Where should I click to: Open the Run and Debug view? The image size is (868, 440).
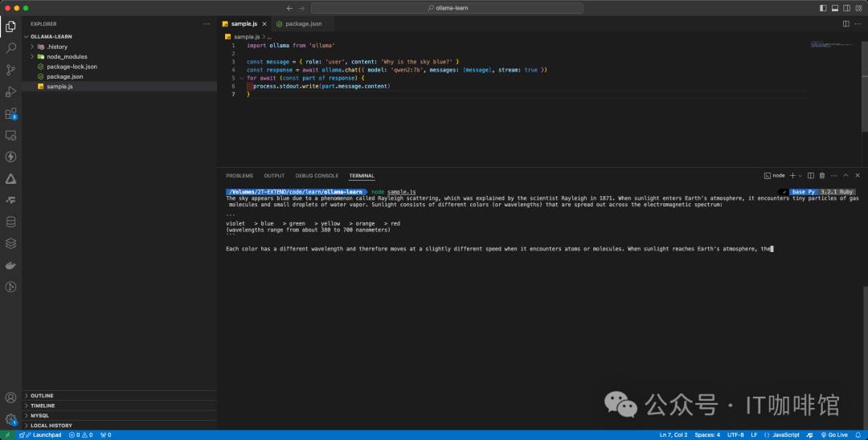[10, 92]
